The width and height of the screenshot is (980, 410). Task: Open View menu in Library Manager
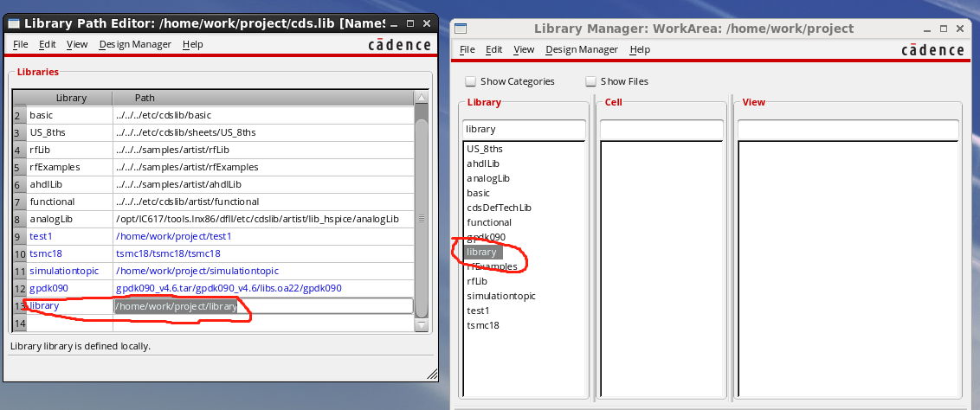524,49
